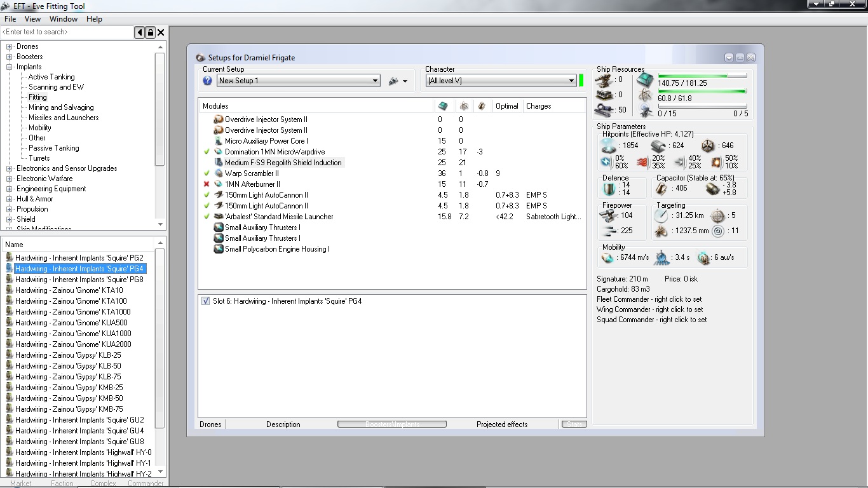Switch to the Projected effects tab
The image size is (868, 488).
pyautogui.click(x=502, y=424)
